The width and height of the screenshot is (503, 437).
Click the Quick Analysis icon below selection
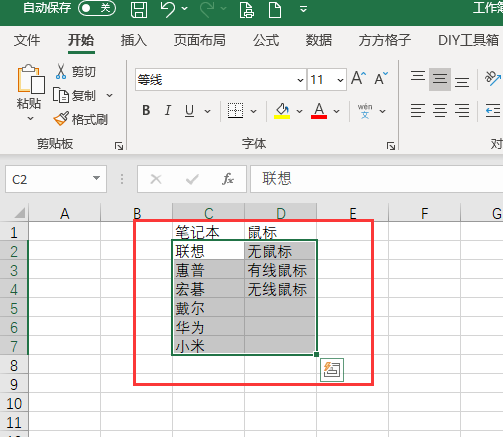[x=332, y=370]
